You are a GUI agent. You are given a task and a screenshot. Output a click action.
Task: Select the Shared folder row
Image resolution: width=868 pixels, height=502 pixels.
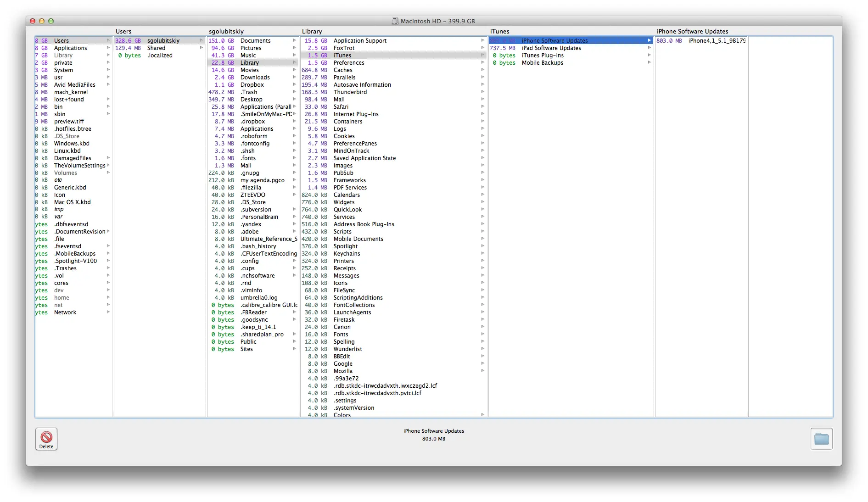(x=159, y=48)
